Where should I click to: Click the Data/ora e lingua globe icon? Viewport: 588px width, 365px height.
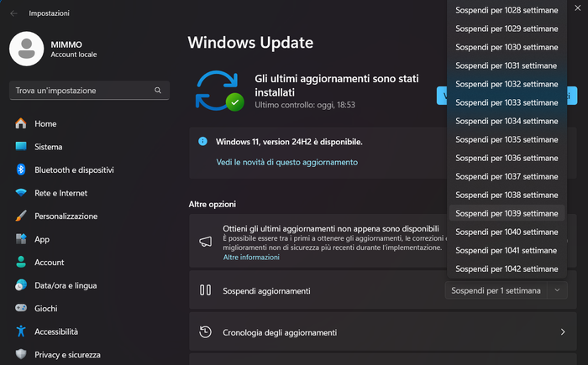click(21, 285)
